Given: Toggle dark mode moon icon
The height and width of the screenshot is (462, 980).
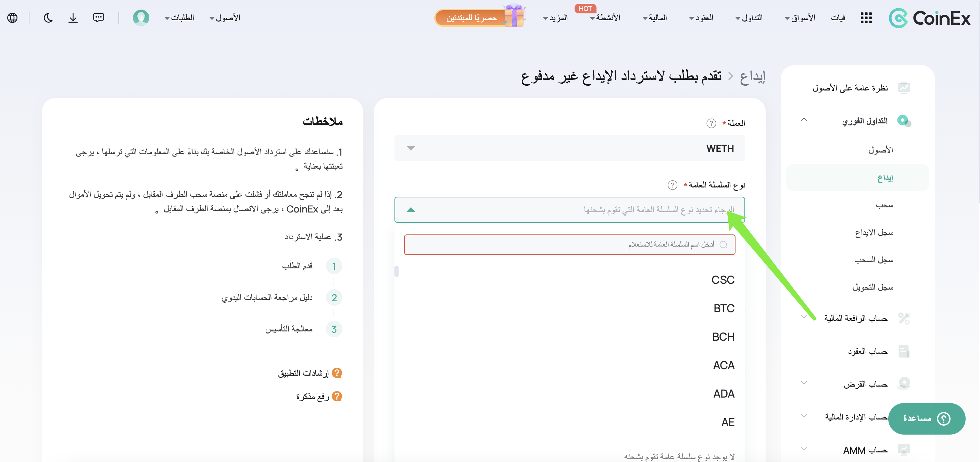Looking at the screenshot, I should [48, 18].
